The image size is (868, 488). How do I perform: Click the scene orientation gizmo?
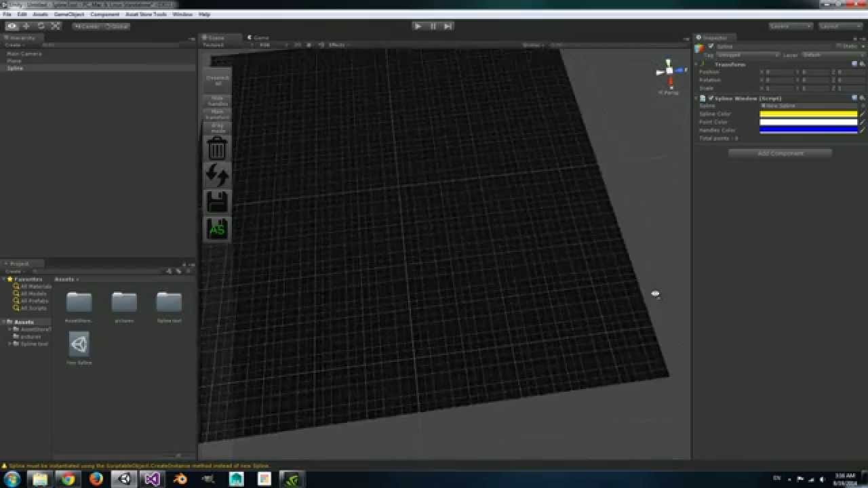click(x=669, y=71)
